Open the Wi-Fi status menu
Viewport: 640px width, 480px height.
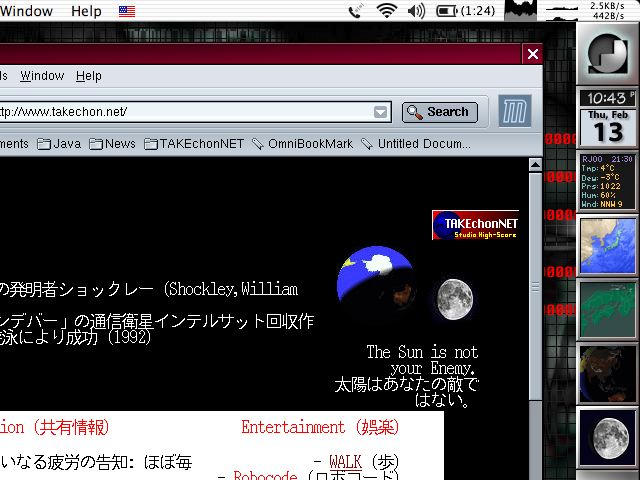tap(386, 11)
